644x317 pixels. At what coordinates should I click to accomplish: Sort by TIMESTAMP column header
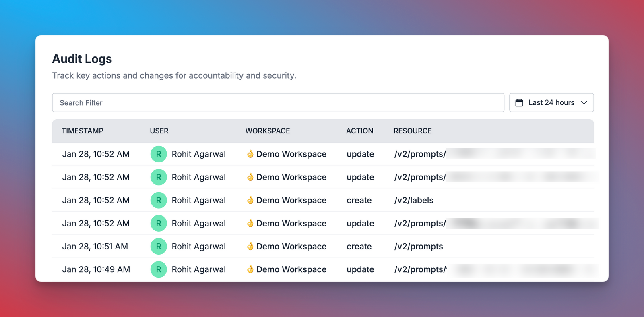tap(83, 131)
